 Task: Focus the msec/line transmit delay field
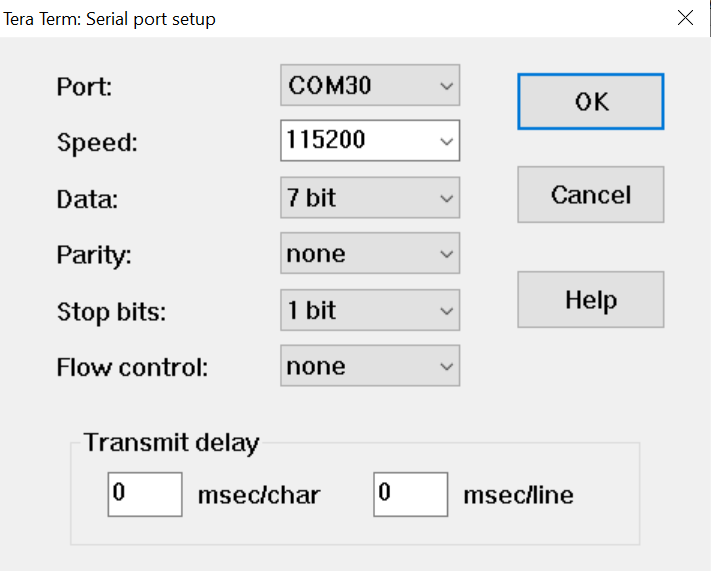(x=410, y=494)
